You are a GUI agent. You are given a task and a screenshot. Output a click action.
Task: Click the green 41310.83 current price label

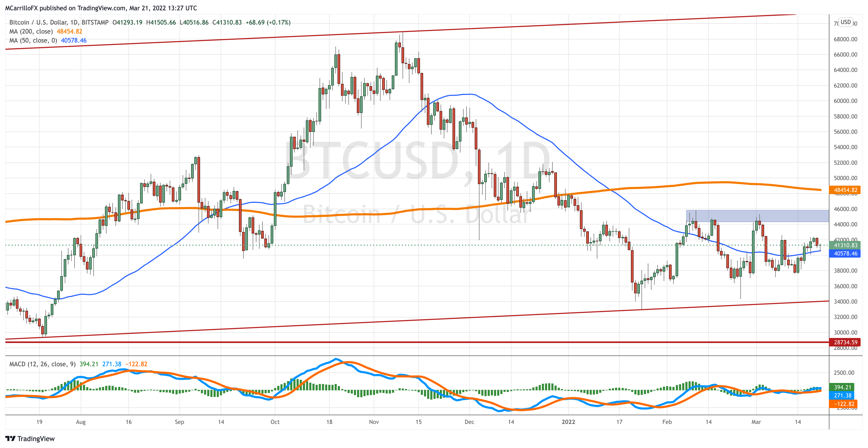(x=845, y=245)
